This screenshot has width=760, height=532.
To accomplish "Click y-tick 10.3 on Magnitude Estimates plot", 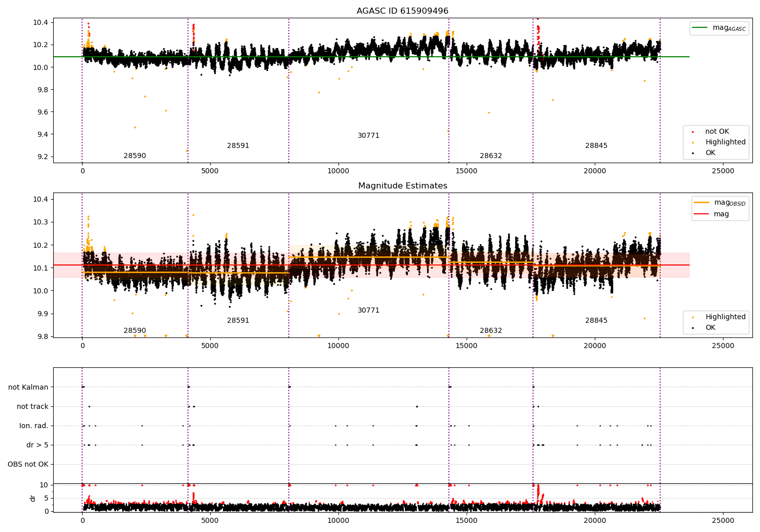I will click(41, 222).
